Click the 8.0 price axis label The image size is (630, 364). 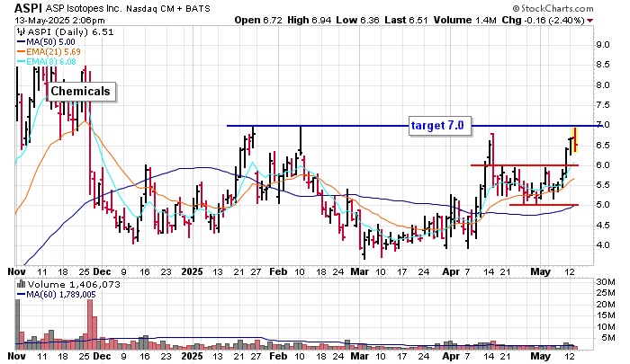click(602, 85)
